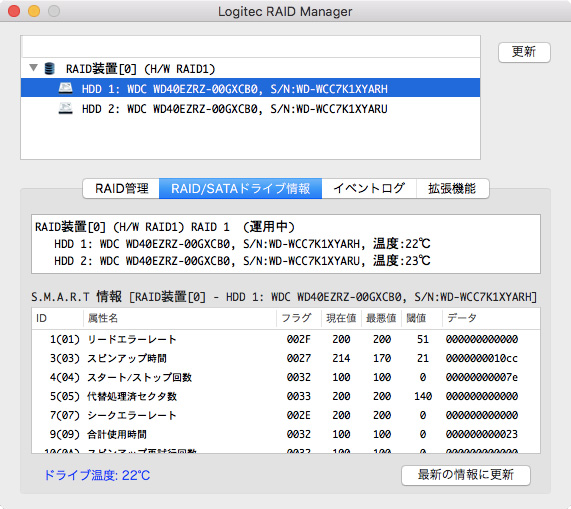The width and height of the screenshot is (571, 509).
Task: Click the RAID device stack icon
Action: pos(49,68)
